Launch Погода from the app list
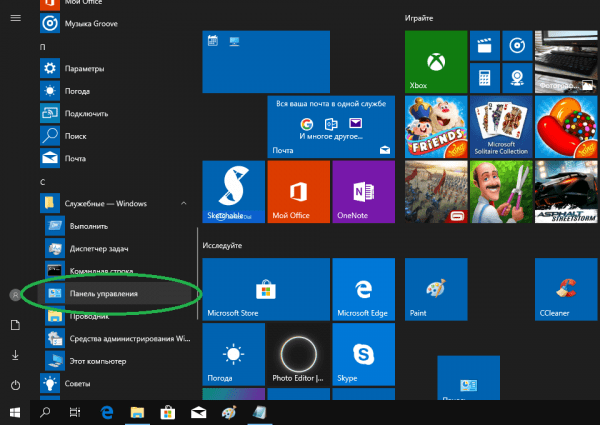 (115, 91)
